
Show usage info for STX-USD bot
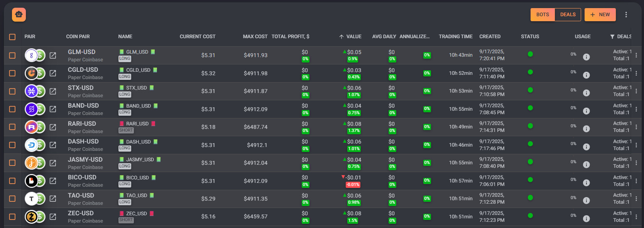tap(586, 93)
